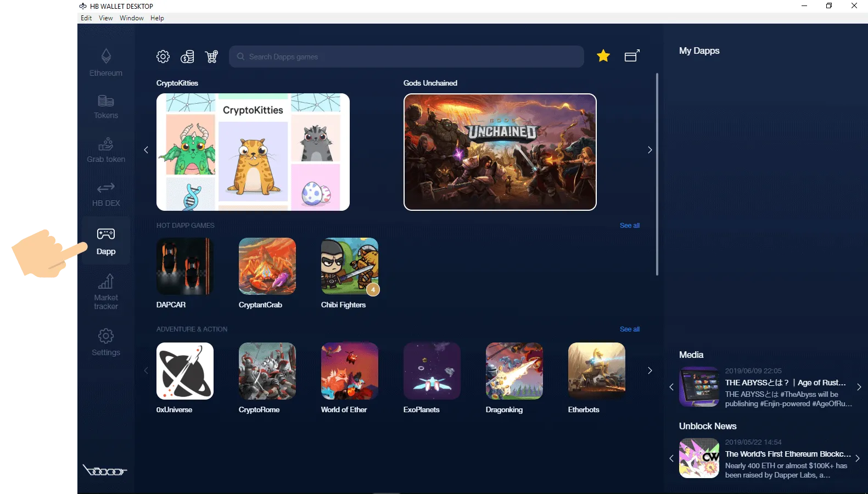Open the Chibi Fighters game thumbnail
Viewport: 868px width, 494px height.
pos(350,266)
